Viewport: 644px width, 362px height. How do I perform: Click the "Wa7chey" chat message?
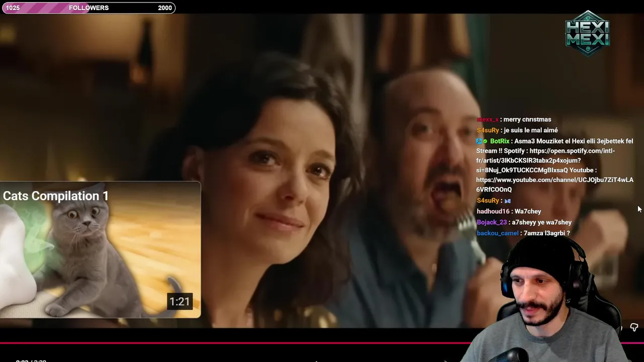click(x=528, y=212)
